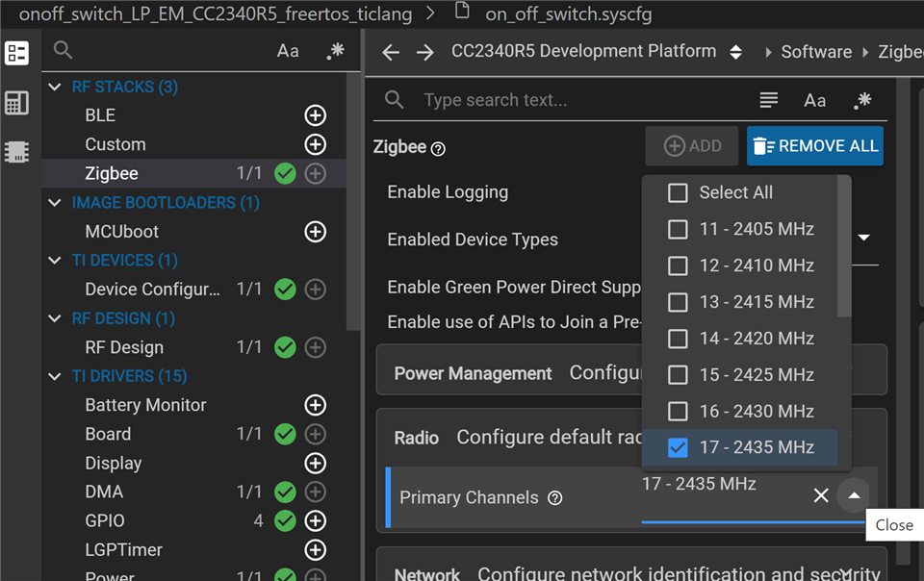924x581 pixels.
Task: Navigate back with the left arrow
Action: (x=391, y=52)
